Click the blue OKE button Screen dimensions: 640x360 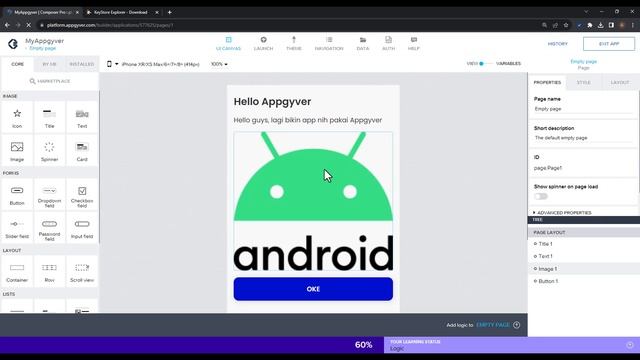coord(313,289)
